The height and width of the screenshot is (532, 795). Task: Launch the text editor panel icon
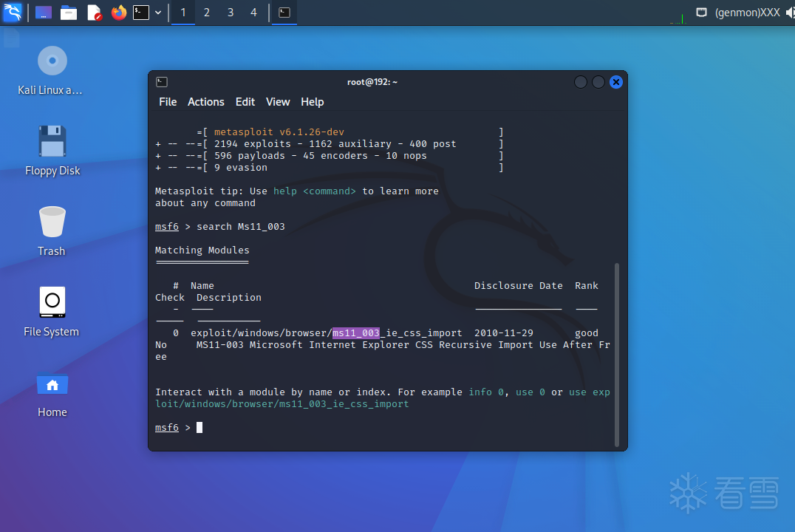point(95,12)
